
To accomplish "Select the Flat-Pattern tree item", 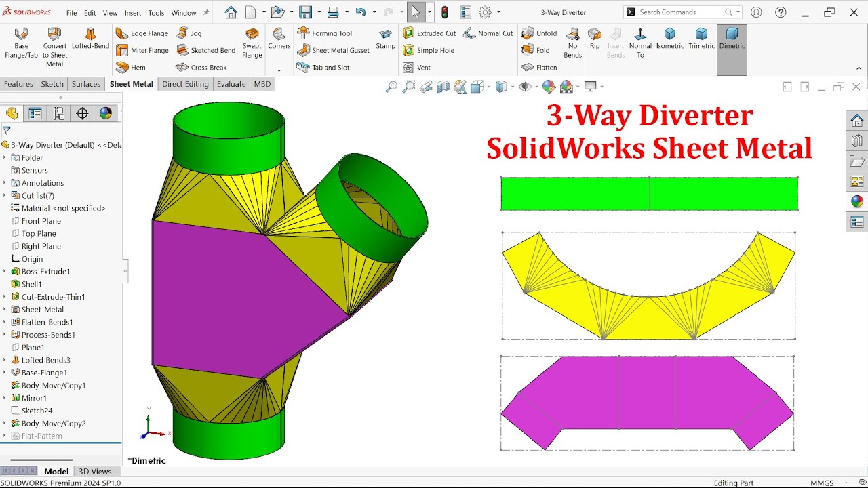I will [x=41, y=436].
